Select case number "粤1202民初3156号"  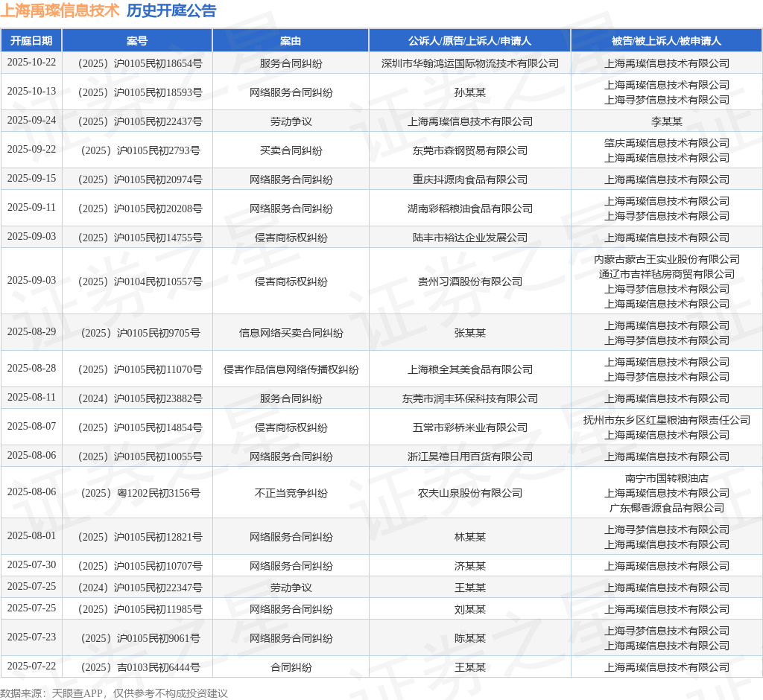click(x=159, y=493)
